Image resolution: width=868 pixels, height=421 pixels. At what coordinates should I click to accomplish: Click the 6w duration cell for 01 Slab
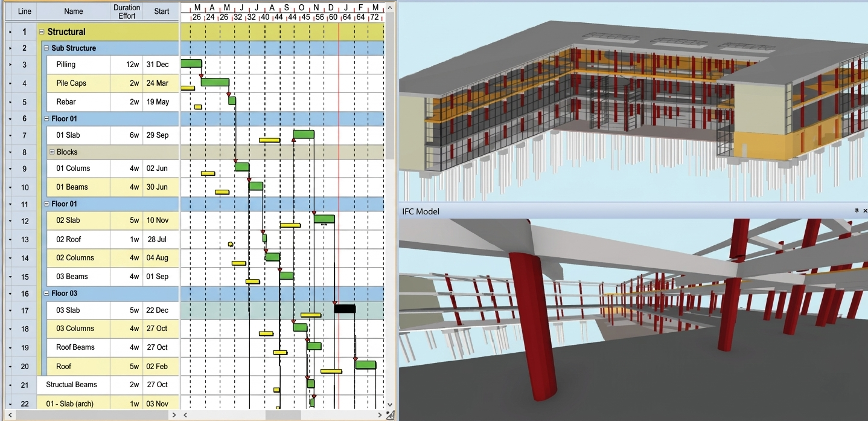pyautogui.click(x=127, y=135)
